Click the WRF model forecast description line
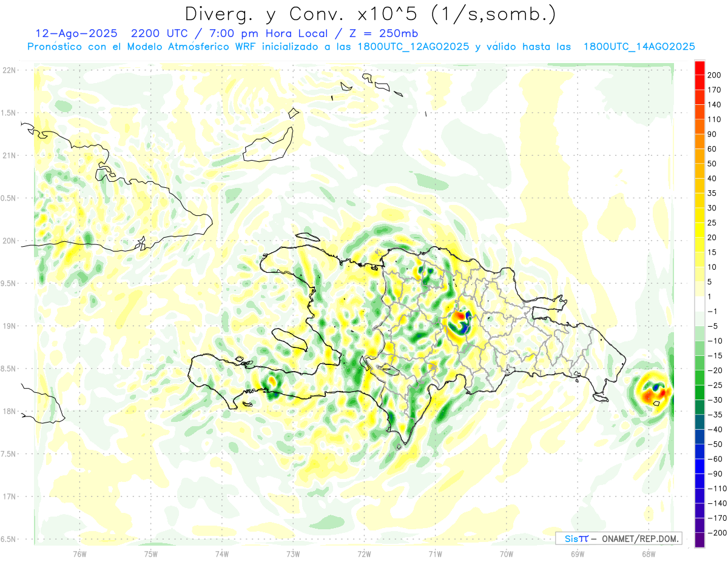Image resolution: width=728 pixels, height=562 pixels. 361,47
